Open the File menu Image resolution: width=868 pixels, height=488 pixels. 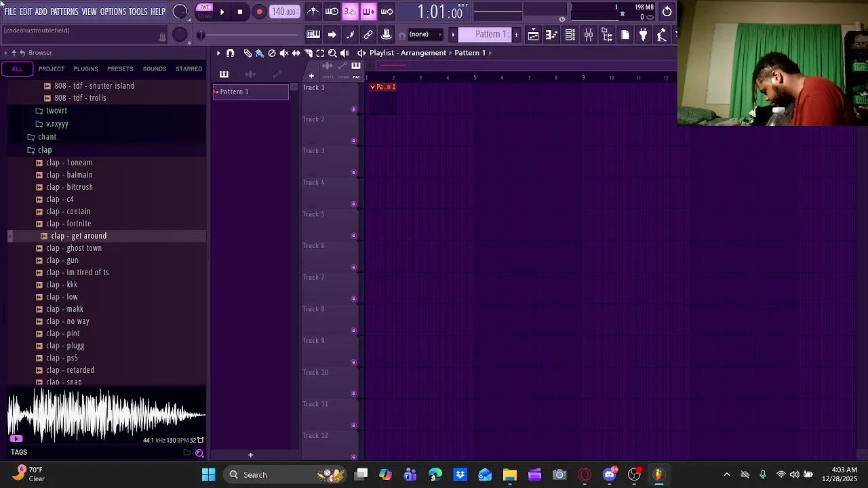[x=10, y=12]
